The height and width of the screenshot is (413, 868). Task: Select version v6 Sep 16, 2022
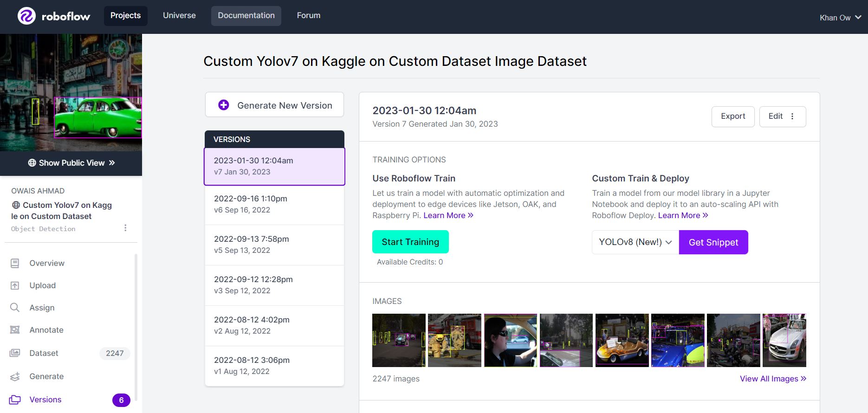click(274, 204)
